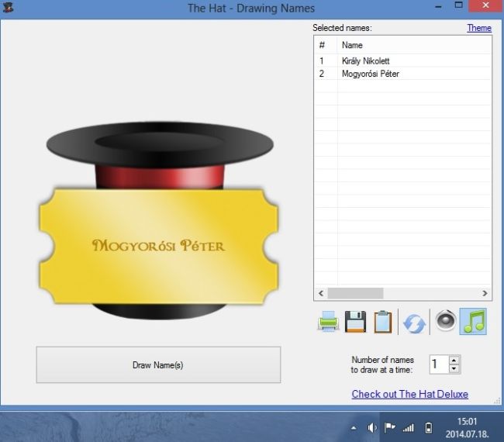The image size is (504, 442).
Task: Copy the names to clipboard
Action: 383,322
